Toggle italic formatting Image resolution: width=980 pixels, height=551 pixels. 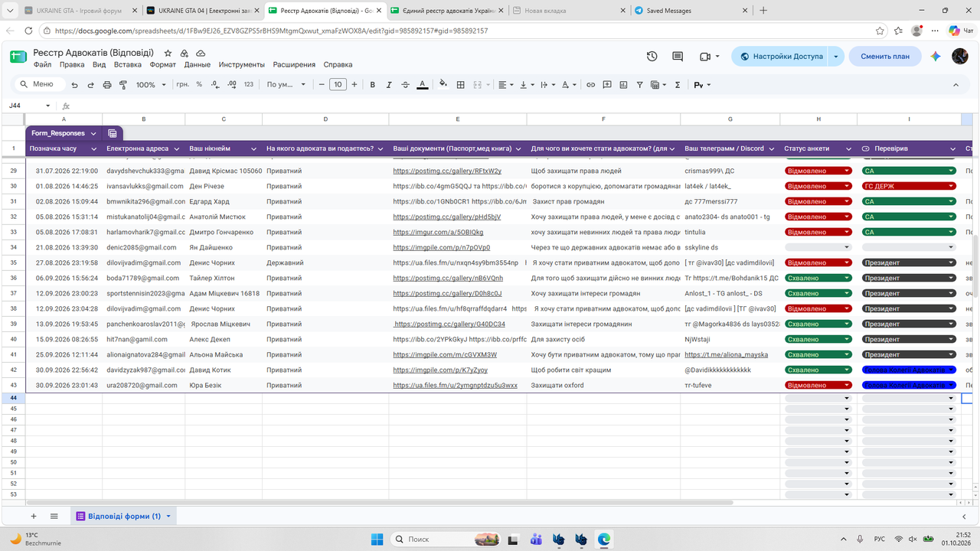click(x=389, y=85)
